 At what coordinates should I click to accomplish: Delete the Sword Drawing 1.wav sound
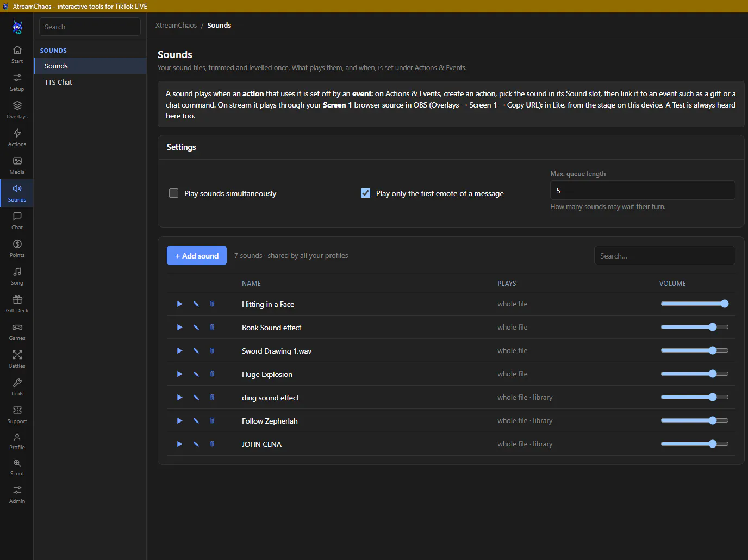coord(212,351)
